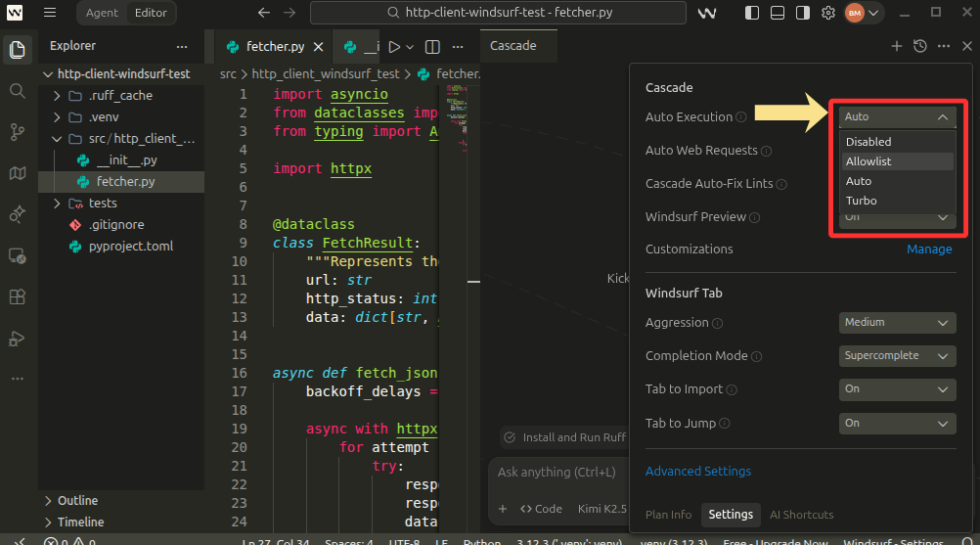Click the title bar search field
This screenshot has width=980, height=545.
(498, 13)
